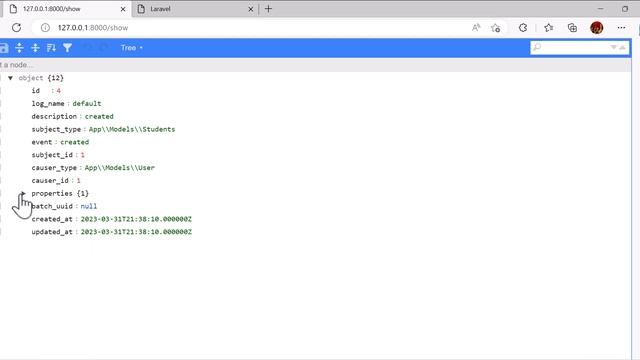
Task: Go to the previous search result arrow
Action: point(622,47)
